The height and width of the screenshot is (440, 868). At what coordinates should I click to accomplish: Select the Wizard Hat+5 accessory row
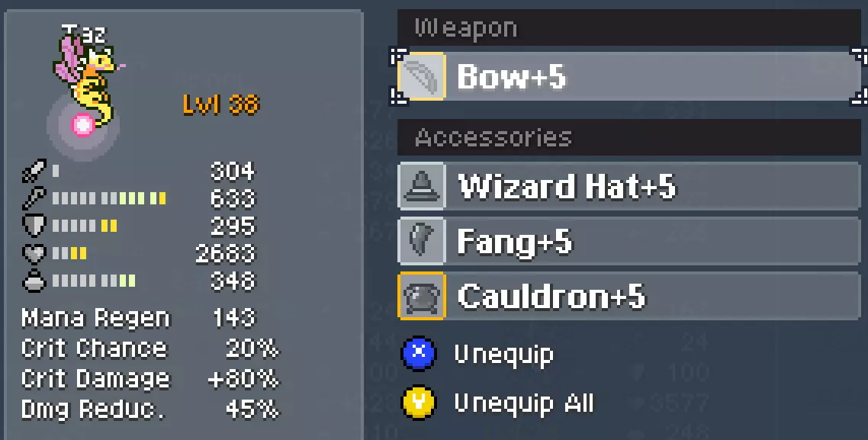point(628,186)
